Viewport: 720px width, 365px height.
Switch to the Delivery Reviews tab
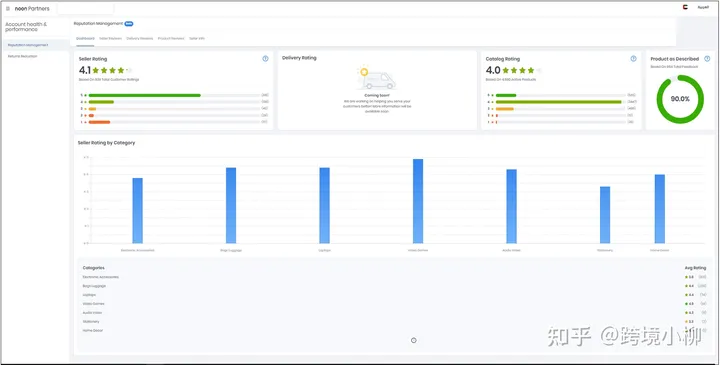tap(140, 39)
